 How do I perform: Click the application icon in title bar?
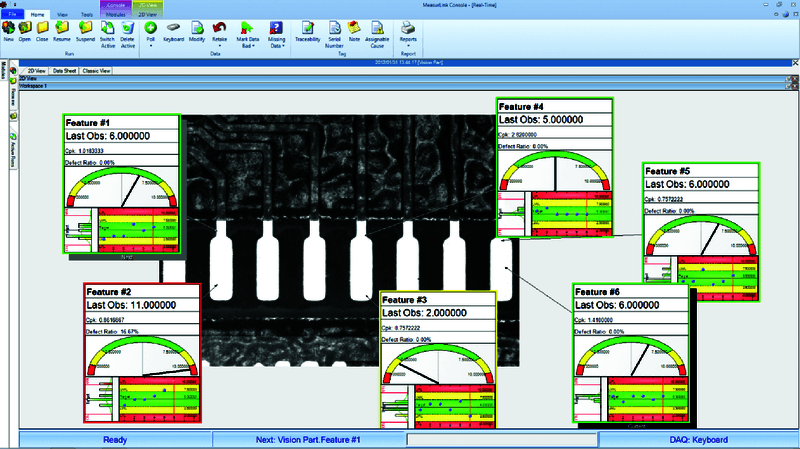pos(4,5)
